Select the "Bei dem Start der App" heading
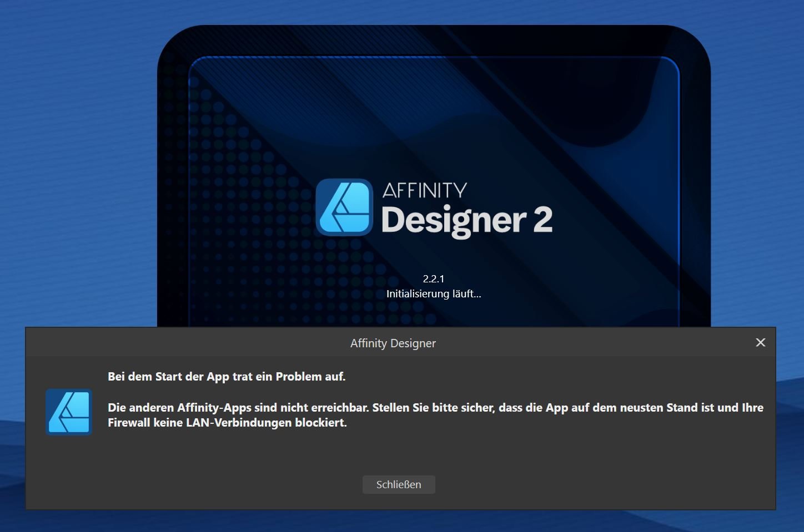This screenshot has width=804, height=532. [227, 377]
